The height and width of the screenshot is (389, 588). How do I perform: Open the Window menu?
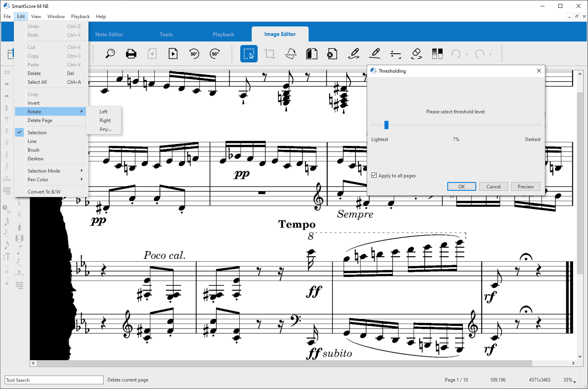[x=56, y=17]
